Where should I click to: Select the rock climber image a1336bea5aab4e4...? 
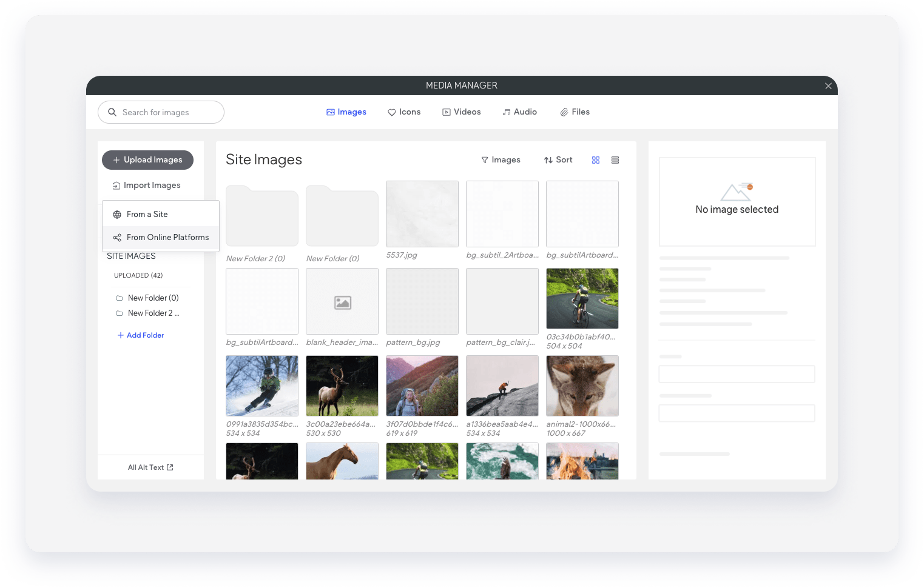point(502,386)
